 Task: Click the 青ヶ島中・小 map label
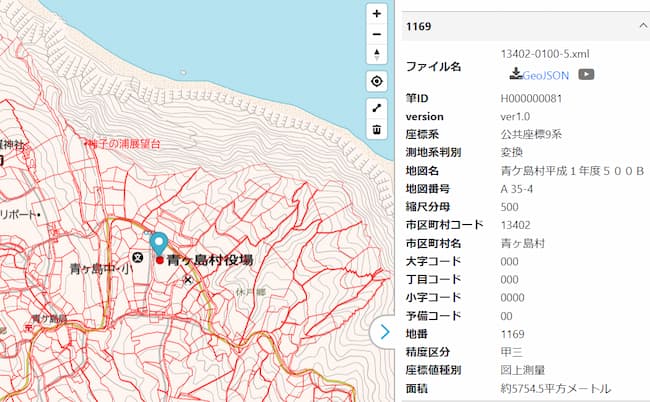coord(101,269)
